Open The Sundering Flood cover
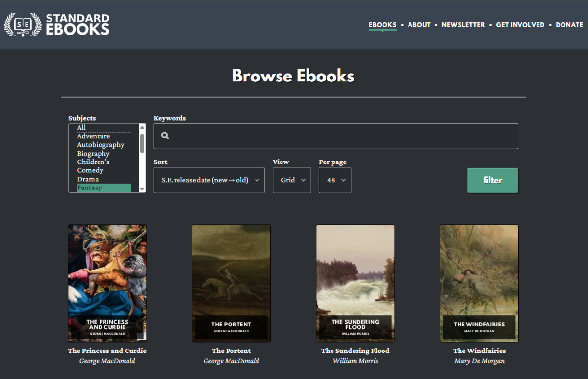Screen dimensions: 588x379 tap(355, 283)
